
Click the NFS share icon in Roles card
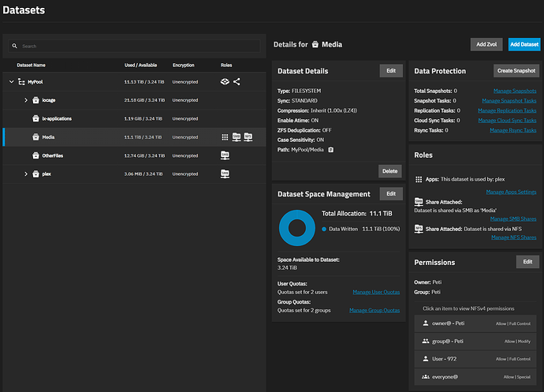point(419,229)
